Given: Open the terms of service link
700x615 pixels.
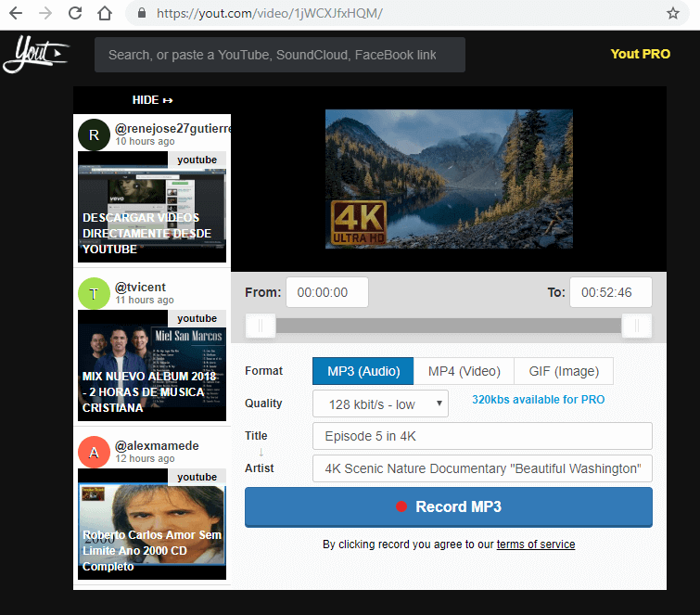Looking at the screenshot, I should coord(536,545).
